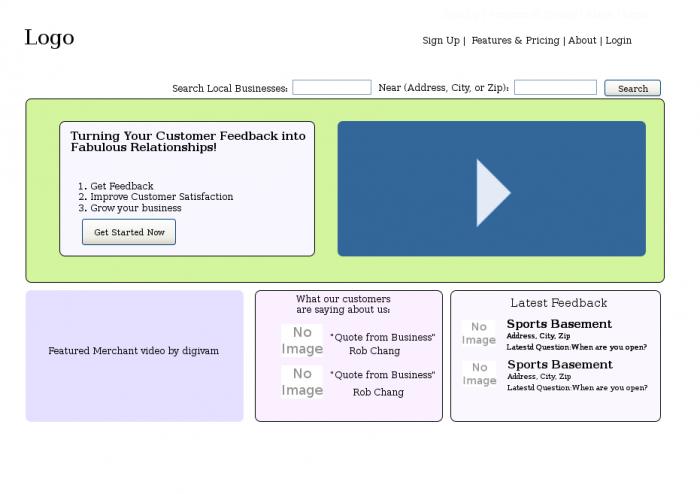The height and width of the screenshot is (494, 700).
Task: Play the main promo video
Action: pyautogui.click(x=492, y=189)
